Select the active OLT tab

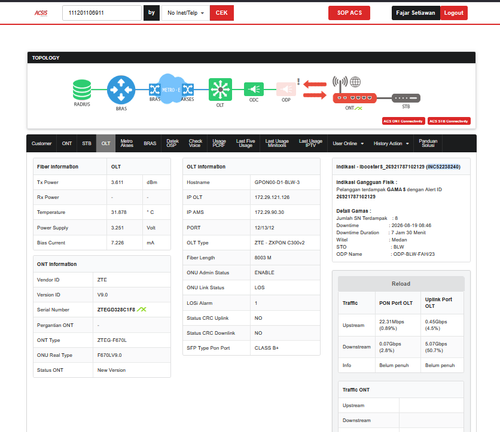tap(106, 143)
